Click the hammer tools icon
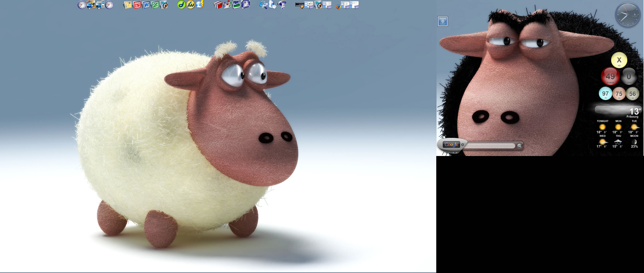The image size is (644, 273). [263, 5]
